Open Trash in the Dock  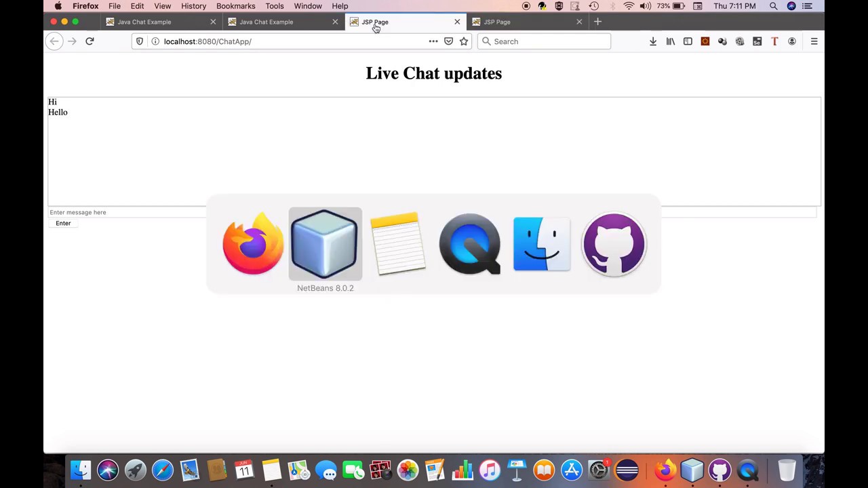[787, 470]
